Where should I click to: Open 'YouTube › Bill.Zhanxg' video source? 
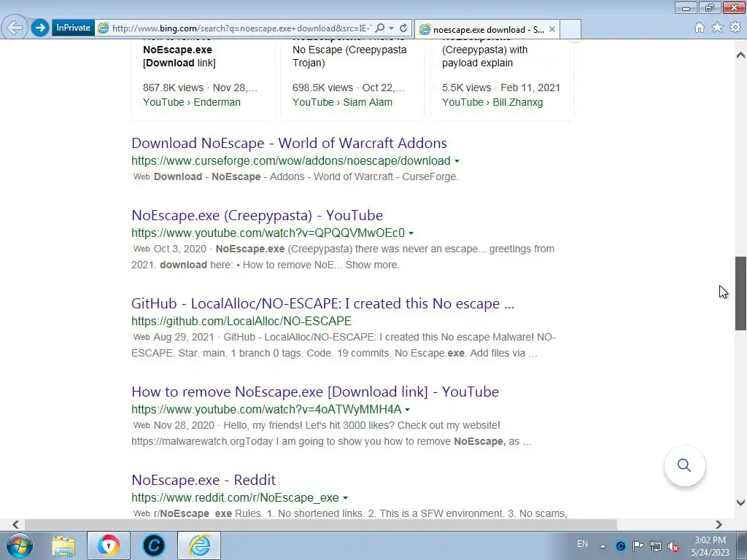[492, 102]
